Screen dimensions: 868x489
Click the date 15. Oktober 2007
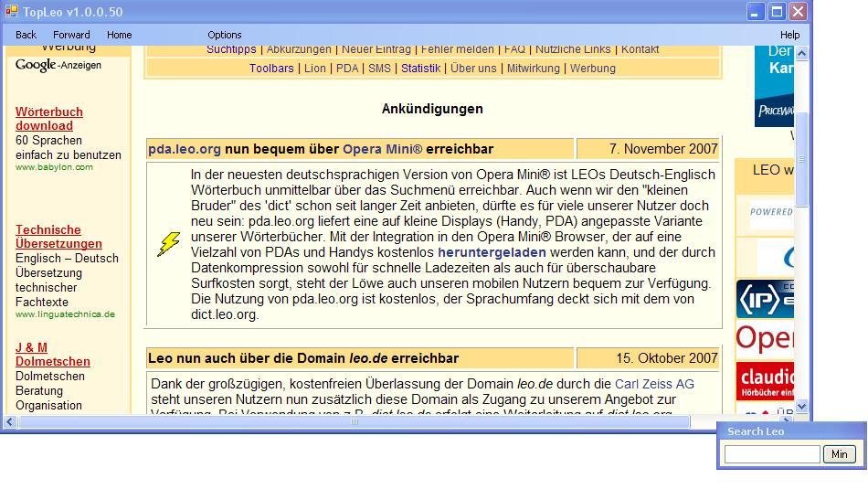[666, 358]
